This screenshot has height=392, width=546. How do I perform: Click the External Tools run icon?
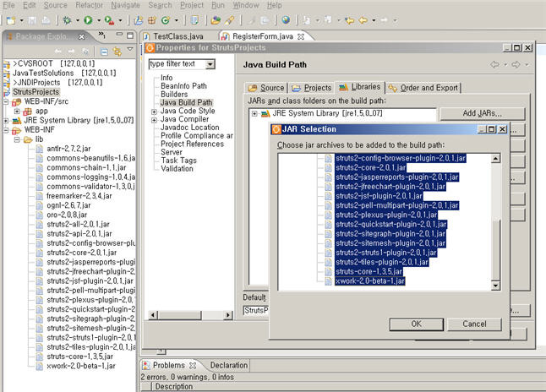[x=109, y=20]
